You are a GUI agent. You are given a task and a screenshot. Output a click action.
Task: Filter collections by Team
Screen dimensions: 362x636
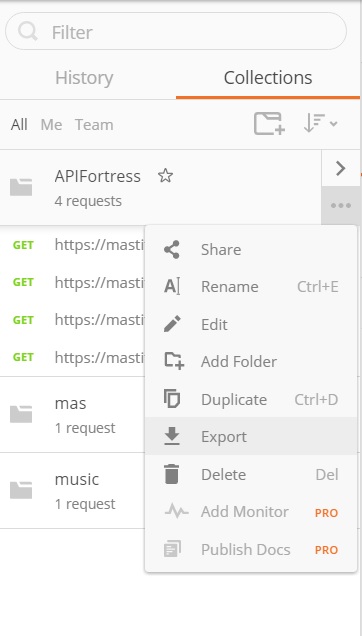point(94,125)
